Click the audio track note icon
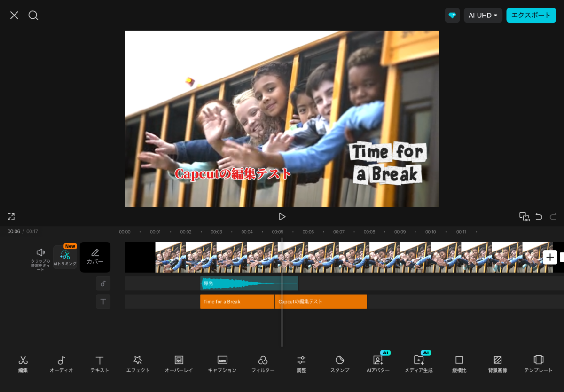The image size is (564, 392). pyautogui.click(x=103, y=283)
